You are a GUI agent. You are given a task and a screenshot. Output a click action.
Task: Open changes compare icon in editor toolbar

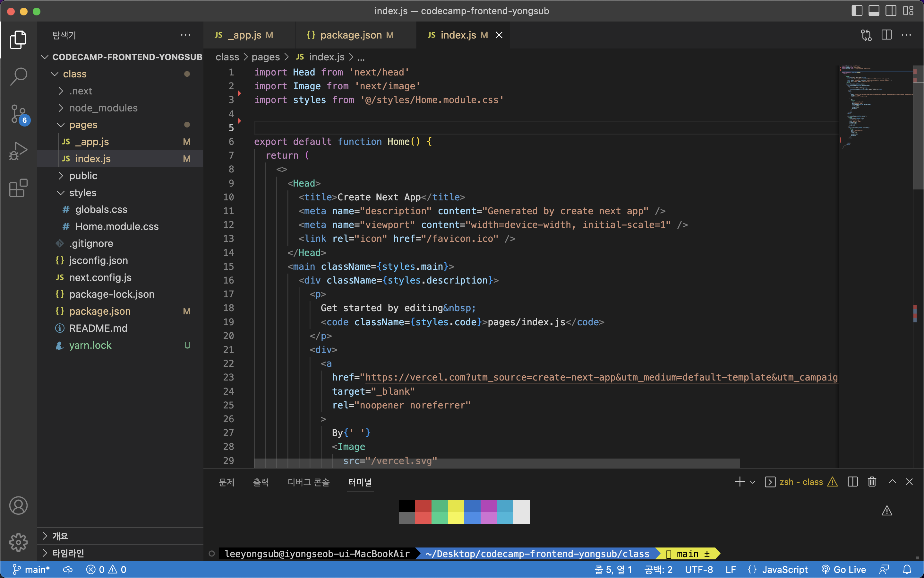pyautogui.click(x=866, y=35)
